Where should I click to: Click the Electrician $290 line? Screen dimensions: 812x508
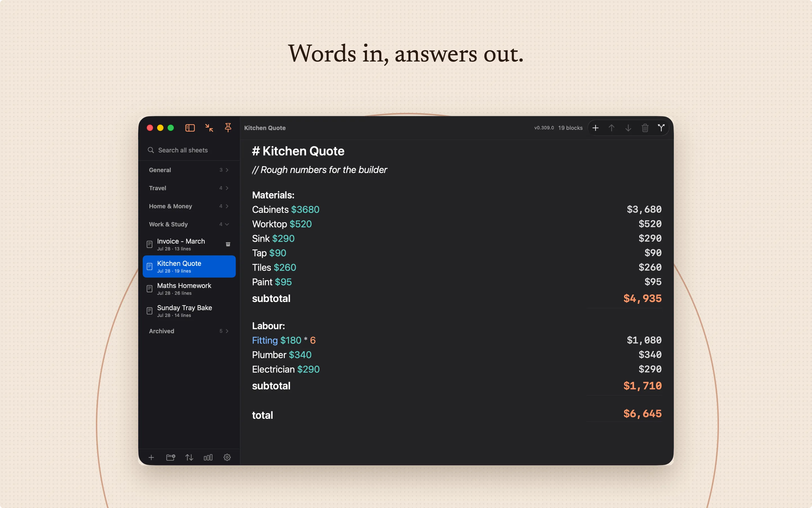tap(286, 369)
